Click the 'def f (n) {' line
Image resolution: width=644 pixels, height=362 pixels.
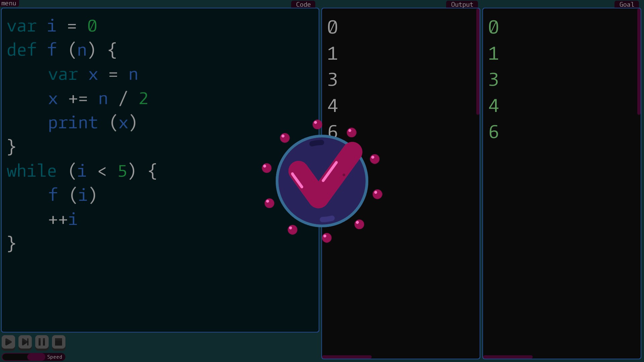(x=62, y=50)
